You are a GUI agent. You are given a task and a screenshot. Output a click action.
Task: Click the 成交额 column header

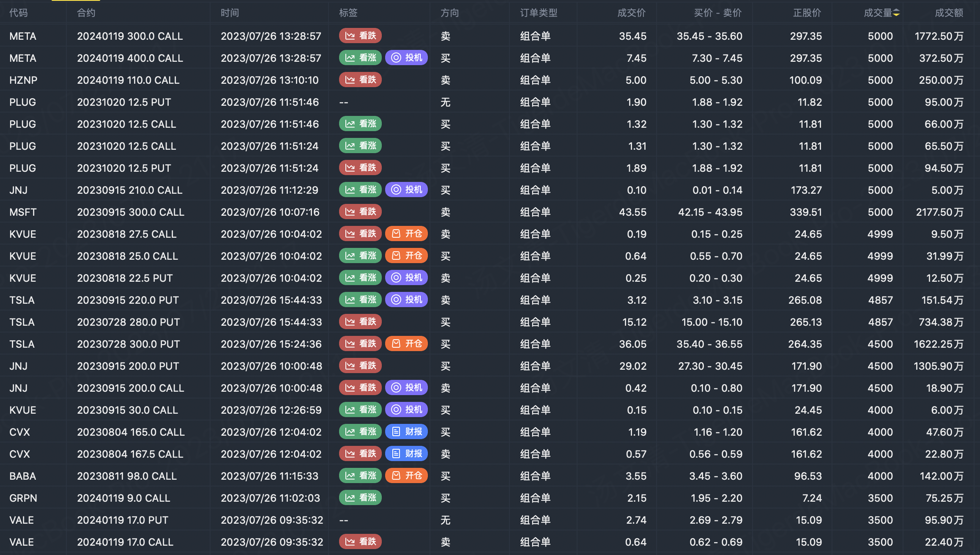(949, 13)
